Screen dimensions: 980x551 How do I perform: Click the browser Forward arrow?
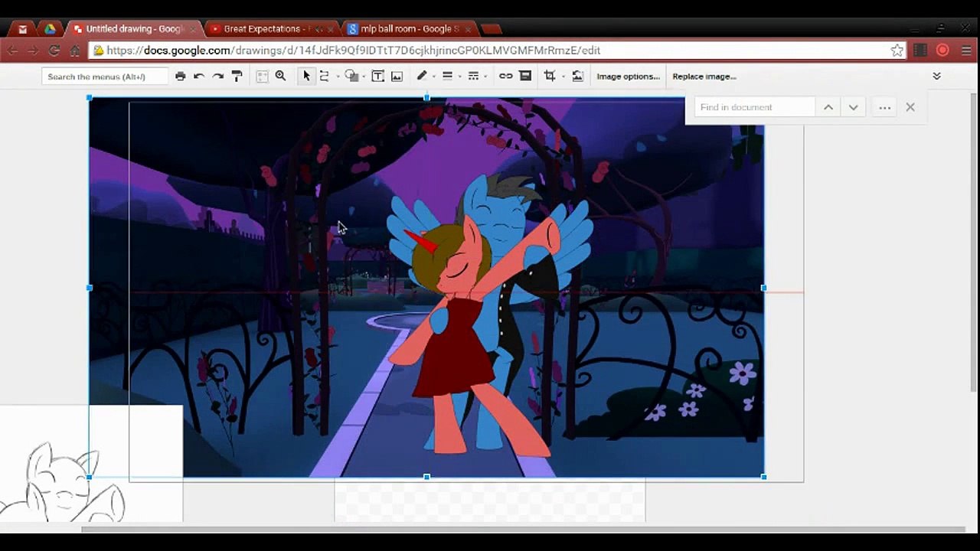tap(33, 51)
